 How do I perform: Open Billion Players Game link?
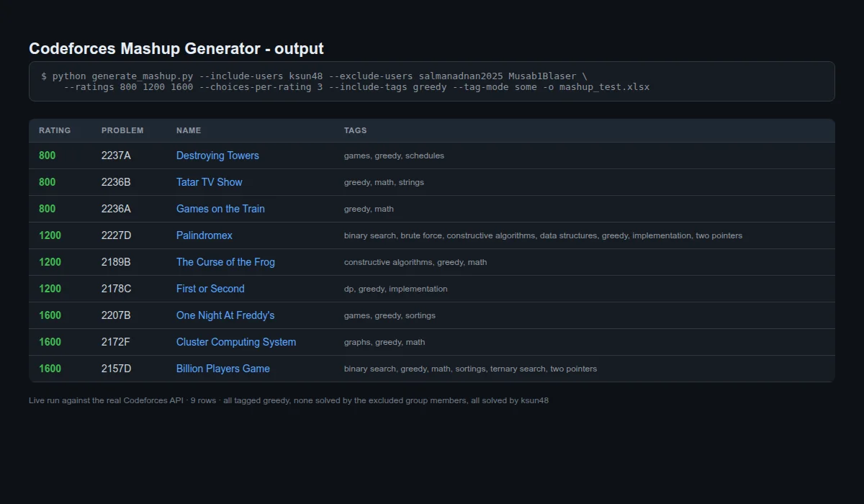[x=223, y=369]
